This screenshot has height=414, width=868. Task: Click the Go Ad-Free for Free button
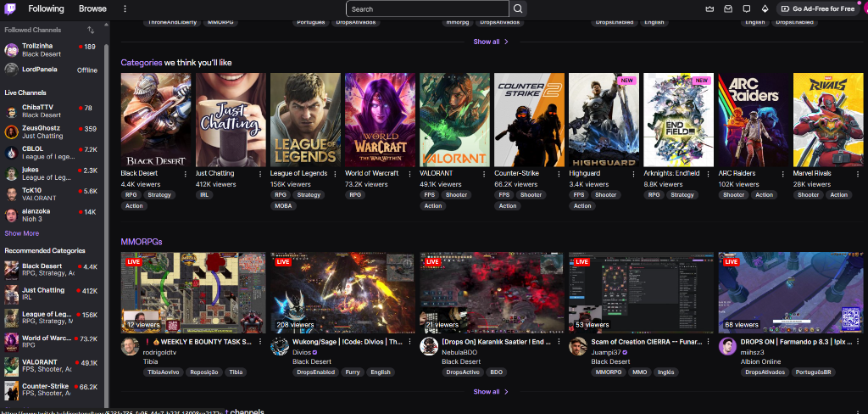tap(818, 8)
